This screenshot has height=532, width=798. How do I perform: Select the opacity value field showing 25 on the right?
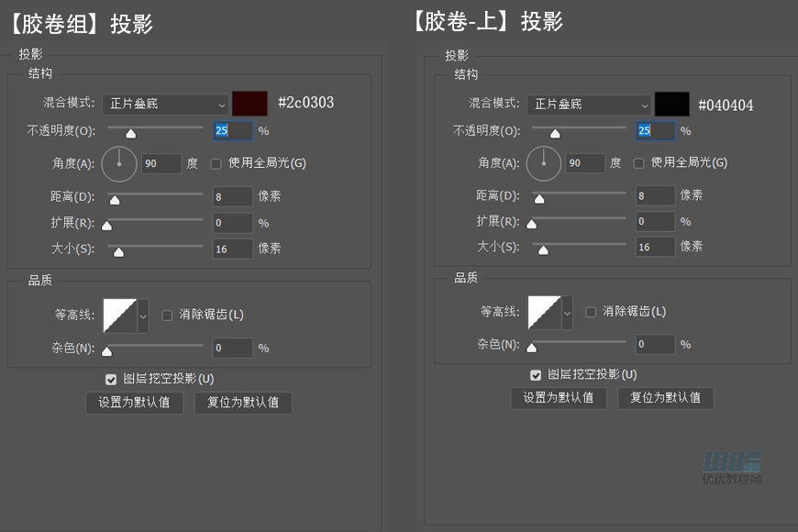tap(655, 130)
